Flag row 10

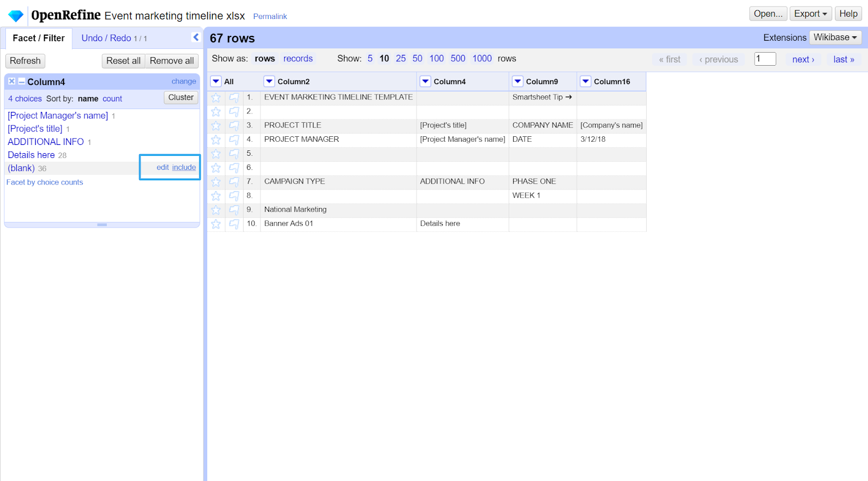pos(234,224)
